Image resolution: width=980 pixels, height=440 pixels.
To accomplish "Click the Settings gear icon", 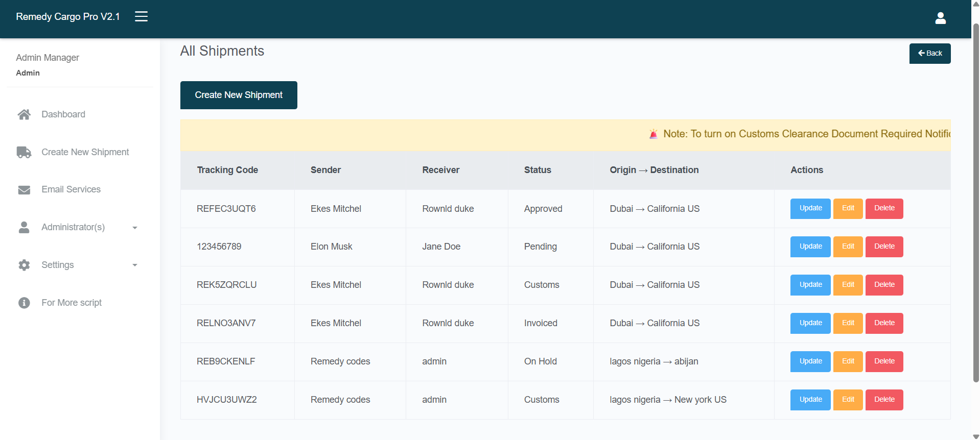I will 24,265.
